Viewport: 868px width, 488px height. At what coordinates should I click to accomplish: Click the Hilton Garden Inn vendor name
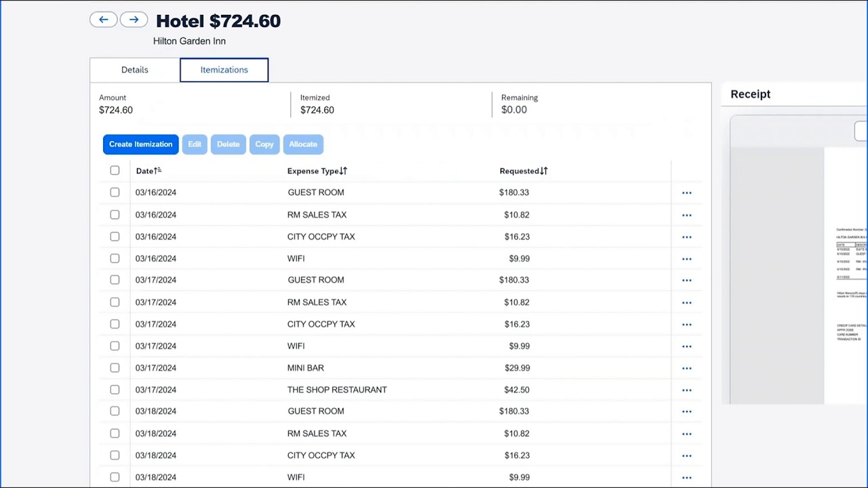tap(189, 41)
